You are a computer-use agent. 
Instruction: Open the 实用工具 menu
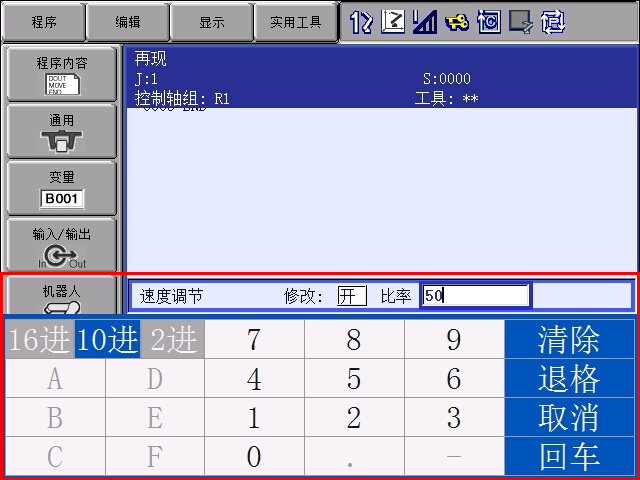(x=296, y=22)
